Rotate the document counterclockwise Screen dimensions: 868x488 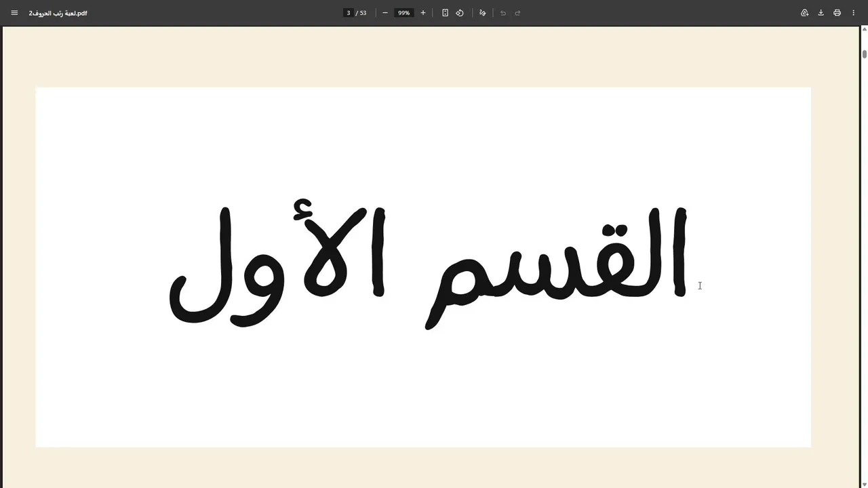tap(460, 13)
